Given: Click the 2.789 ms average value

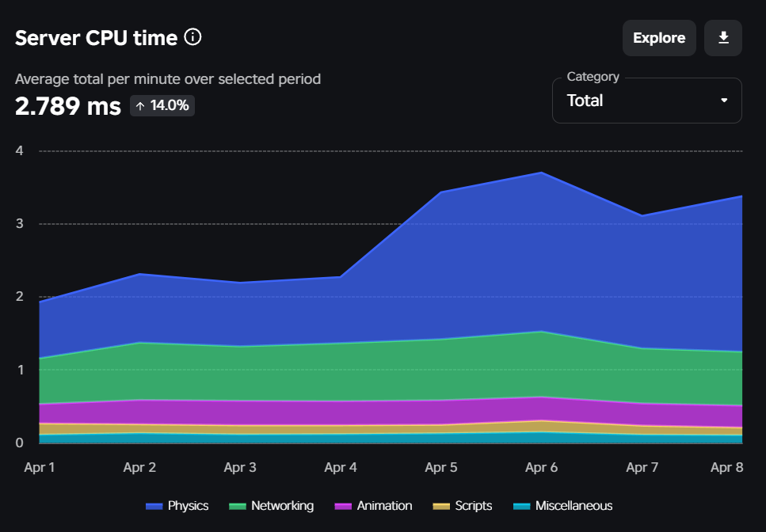Looking at the screenshot, I should (68, 105).
